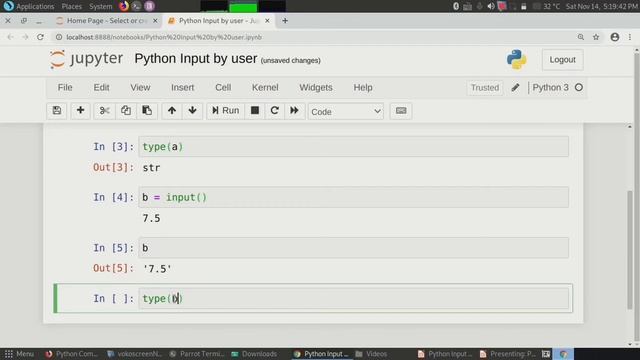Click the volume speaker tray icon
Viewport: 640px width, 360px height.
click(491, 6)
